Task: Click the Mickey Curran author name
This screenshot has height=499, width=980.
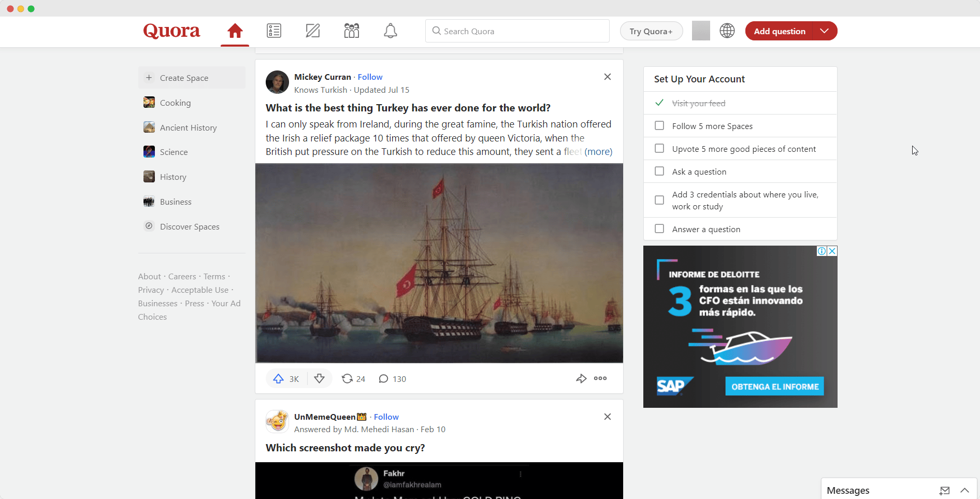Action: (323, 77)
